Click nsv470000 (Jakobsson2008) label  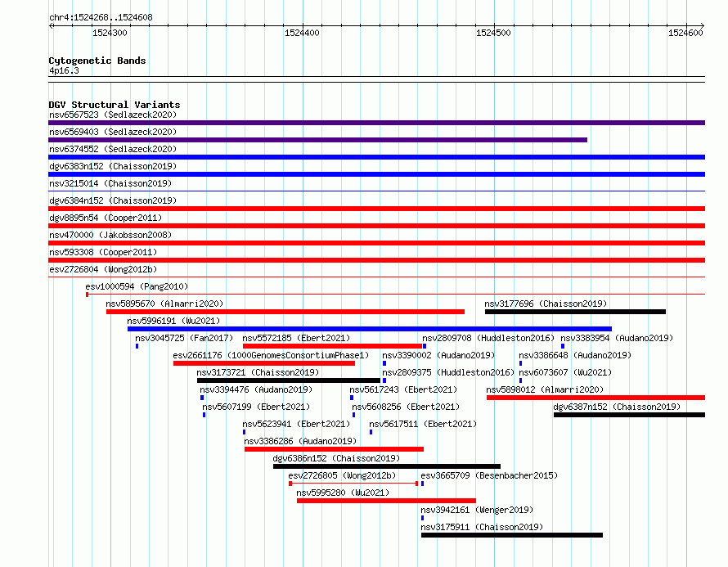110,235
